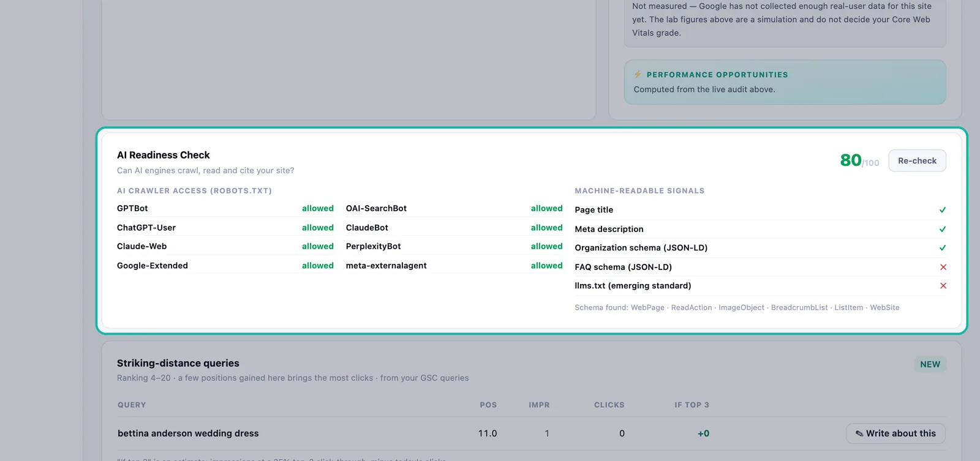Click the Striking-distance queries heading
The width and height of the screenshot is (980, 461).
(x=178, y=364)
